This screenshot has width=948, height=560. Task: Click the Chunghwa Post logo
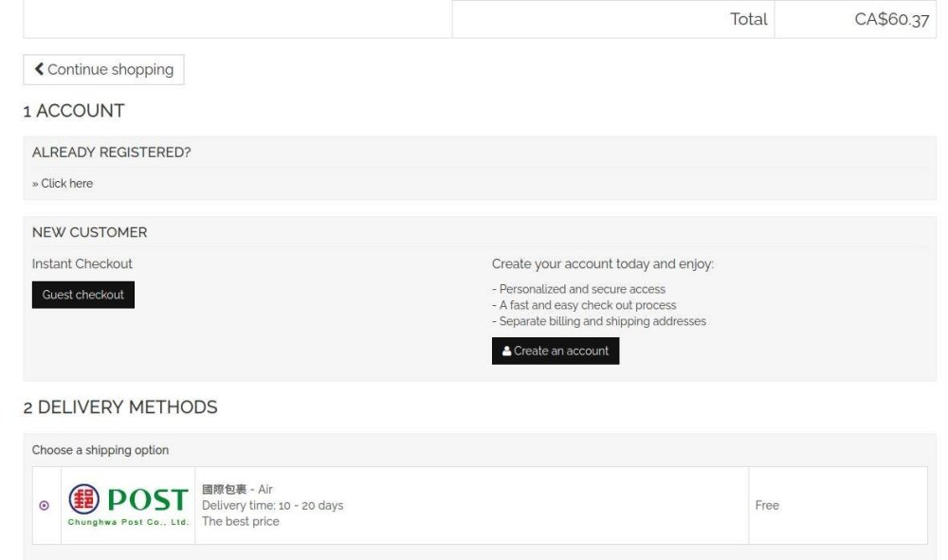pos(128,505)
